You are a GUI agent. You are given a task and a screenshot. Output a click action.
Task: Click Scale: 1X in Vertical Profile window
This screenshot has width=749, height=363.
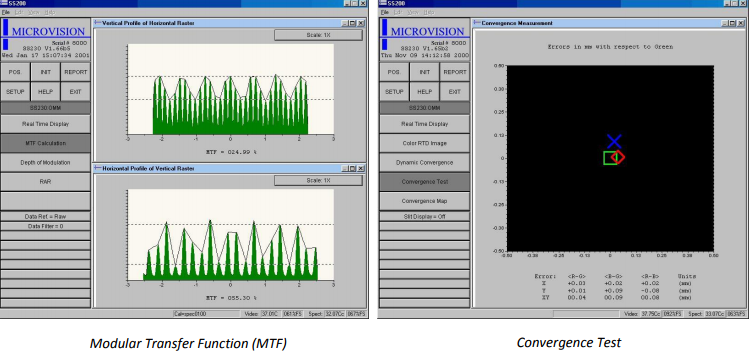click(318, 35)
